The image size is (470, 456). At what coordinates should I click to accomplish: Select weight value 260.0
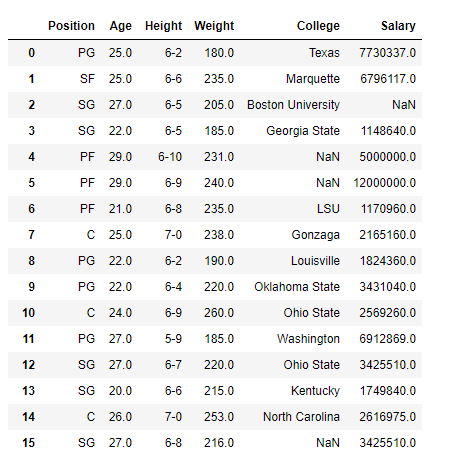click(x=219, y=313)
